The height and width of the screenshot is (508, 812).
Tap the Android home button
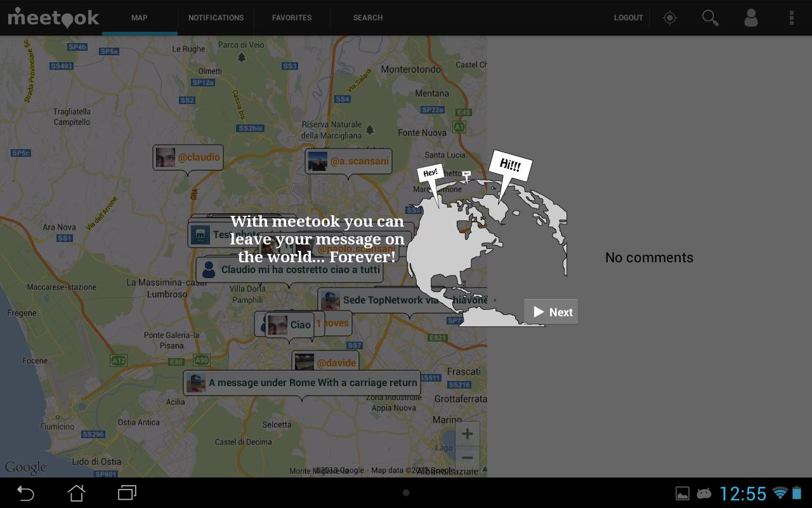76,493
